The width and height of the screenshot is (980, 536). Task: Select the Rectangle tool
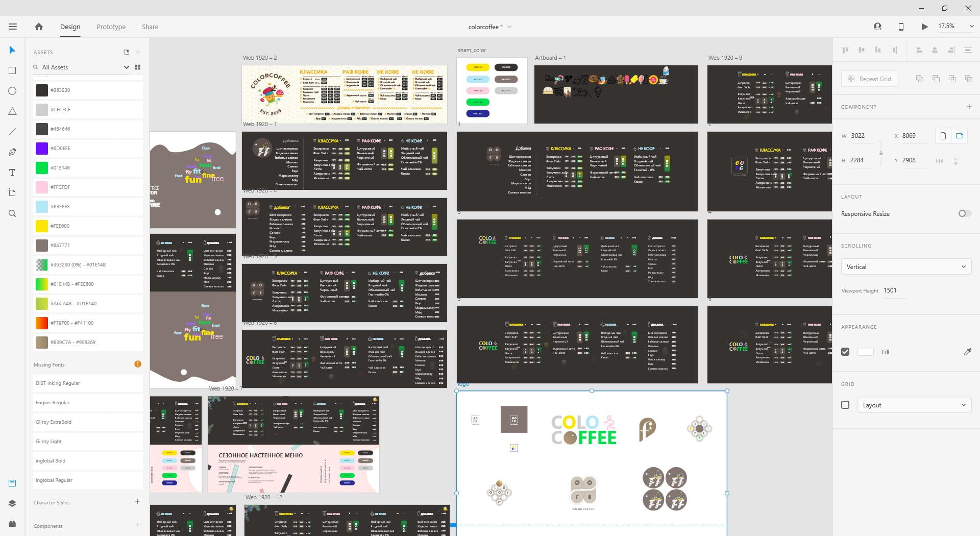click(x=12, y=70)
